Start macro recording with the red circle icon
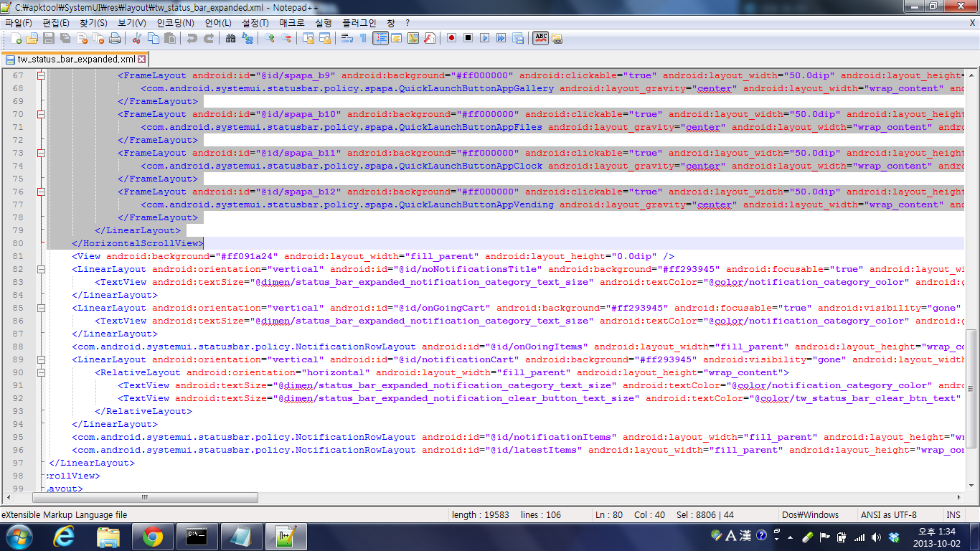The height and width of the screenshot is (551, 980). 451,38
